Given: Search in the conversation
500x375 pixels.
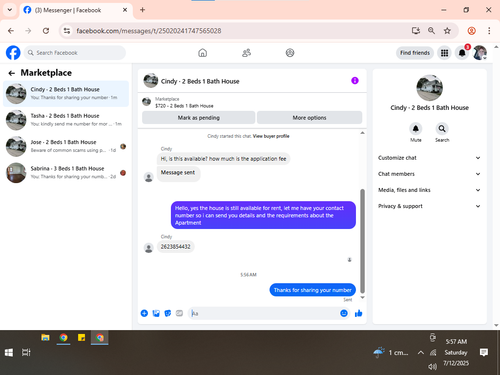Looking at the screenshot, I should coord(442,129).
